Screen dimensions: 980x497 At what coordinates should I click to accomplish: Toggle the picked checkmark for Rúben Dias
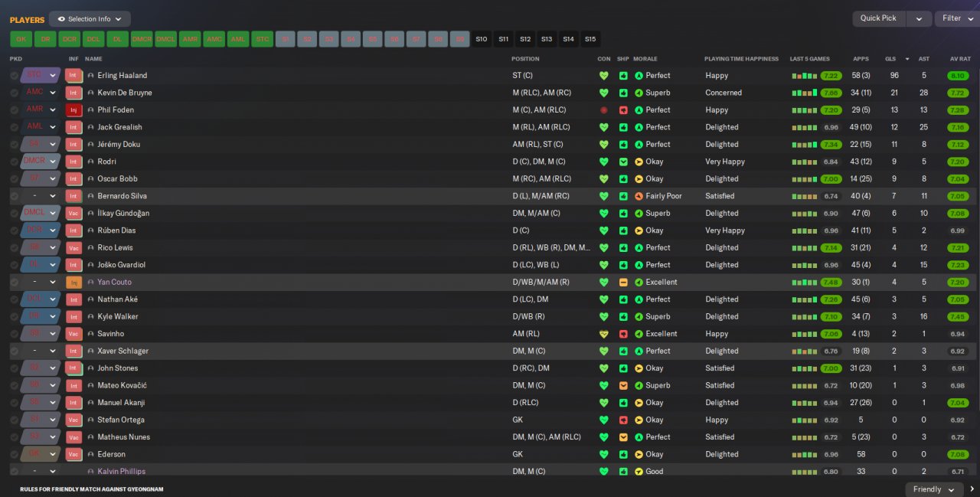14,231
